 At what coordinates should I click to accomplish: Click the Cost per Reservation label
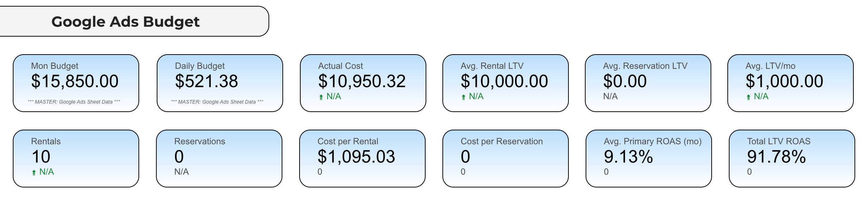click(x=502, y=141)
